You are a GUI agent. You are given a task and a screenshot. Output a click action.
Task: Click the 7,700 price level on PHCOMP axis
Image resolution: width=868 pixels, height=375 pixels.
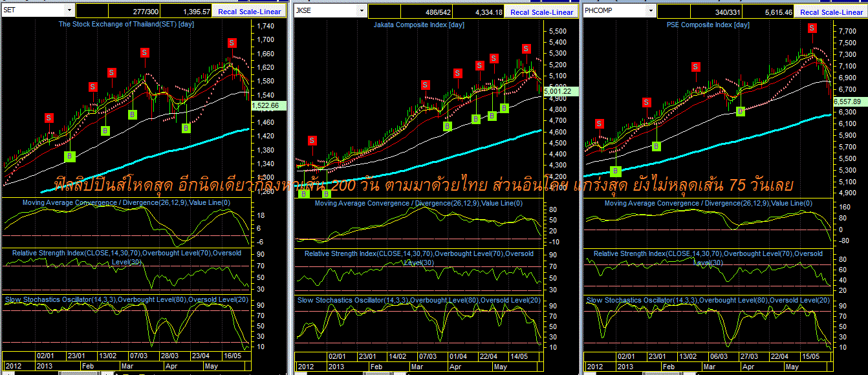pyautogui.click(x=847, y=31)
